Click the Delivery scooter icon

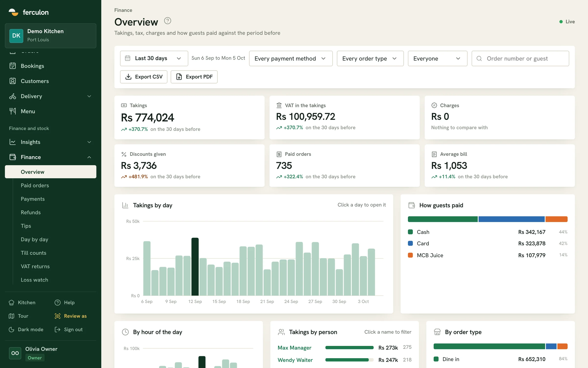[x=12, y=96]
